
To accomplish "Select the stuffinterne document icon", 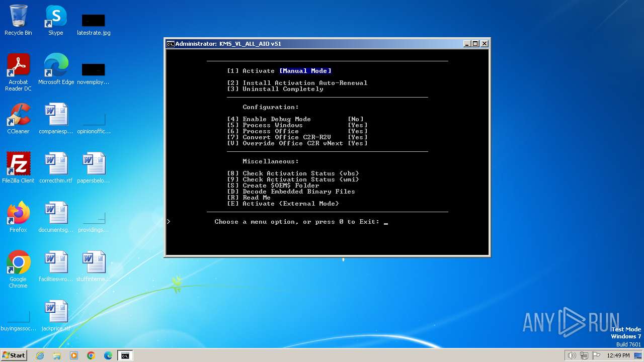I will click(94, 266).
